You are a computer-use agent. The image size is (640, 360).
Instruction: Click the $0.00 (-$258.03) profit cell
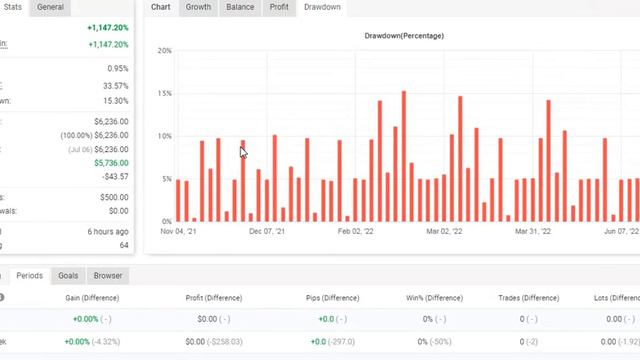pos(214,342)
